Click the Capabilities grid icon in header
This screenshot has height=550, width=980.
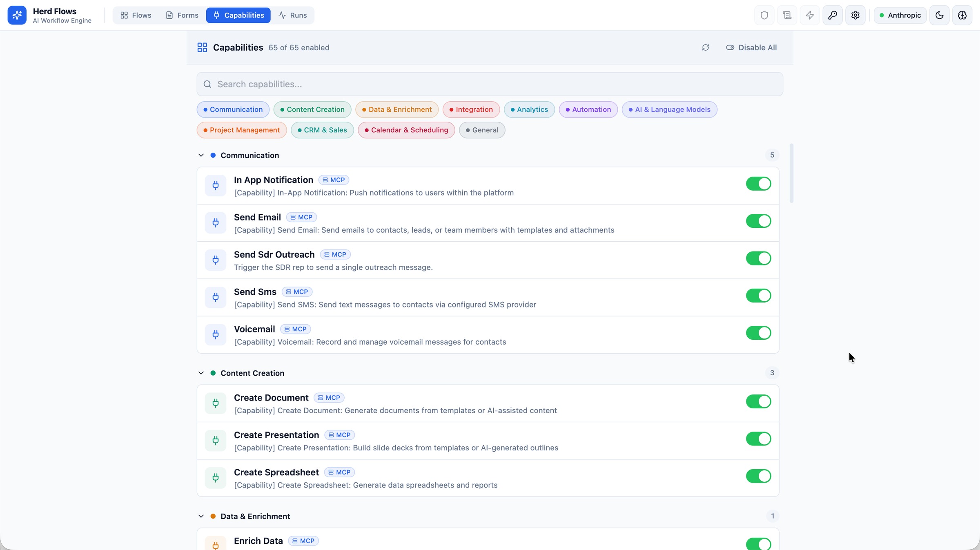pyautogui.click(x=202, y=47)
